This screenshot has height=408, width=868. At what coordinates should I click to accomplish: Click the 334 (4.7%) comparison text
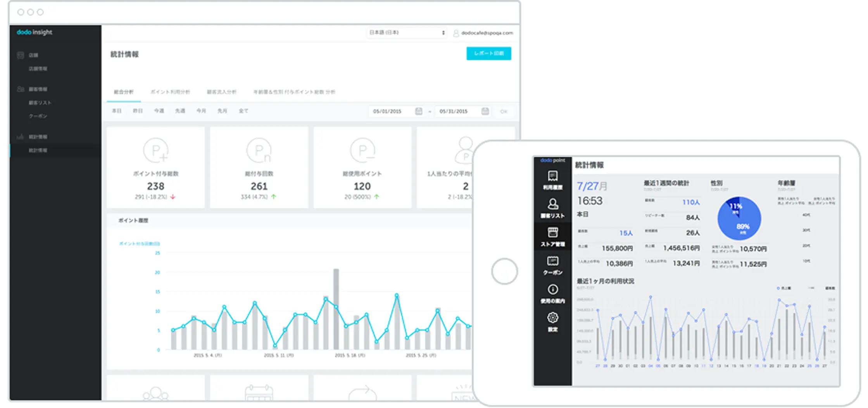coord(254,197)
